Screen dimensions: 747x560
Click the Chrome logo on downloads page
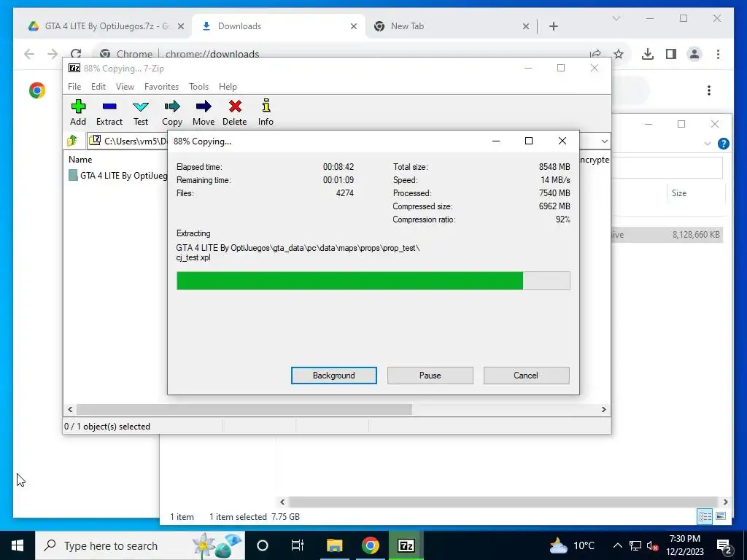37,90
